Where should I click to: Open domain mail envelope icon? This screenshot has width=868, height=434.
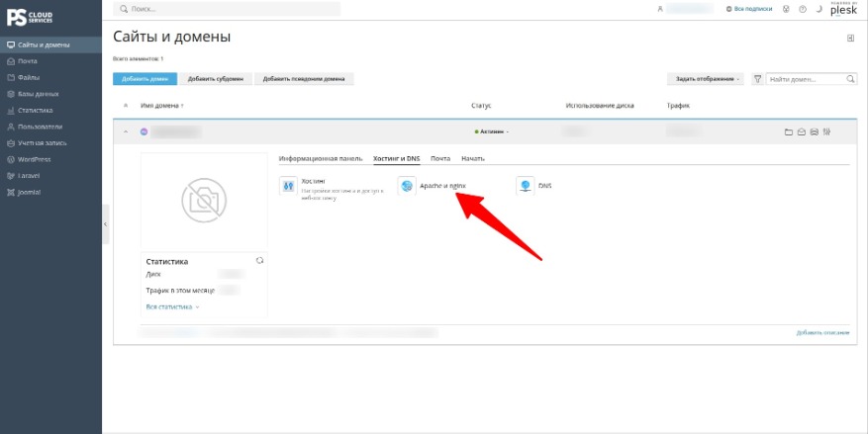click(801, 132)
